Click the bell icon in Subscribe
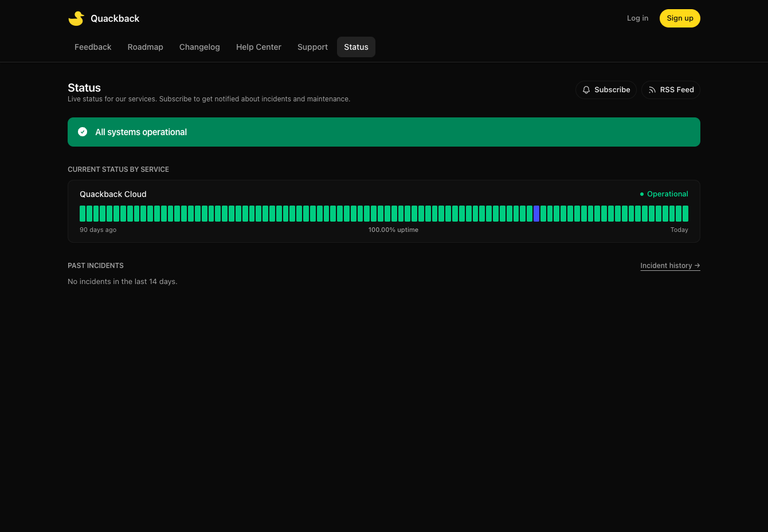The width and height of the screenshot is (768, 532). tap(586, 90)
